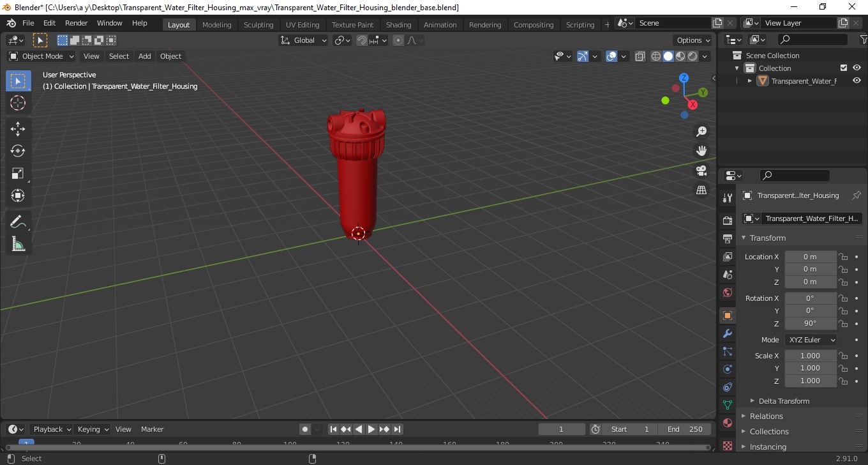This screenshot has width=868, height=465.
Task: Open the Object Mode dropdown
Action: tap(41, 56)
